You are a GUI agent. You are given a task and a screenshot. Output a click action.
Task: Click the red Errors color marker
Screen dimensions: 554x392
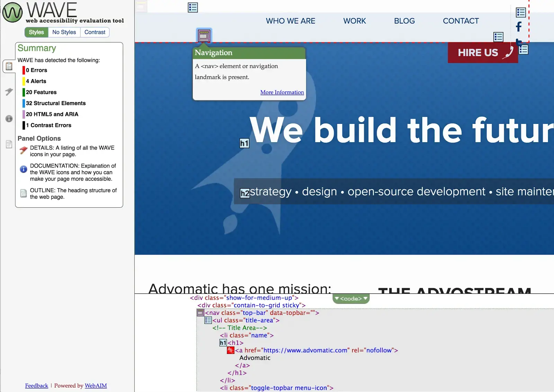[24, 70]
